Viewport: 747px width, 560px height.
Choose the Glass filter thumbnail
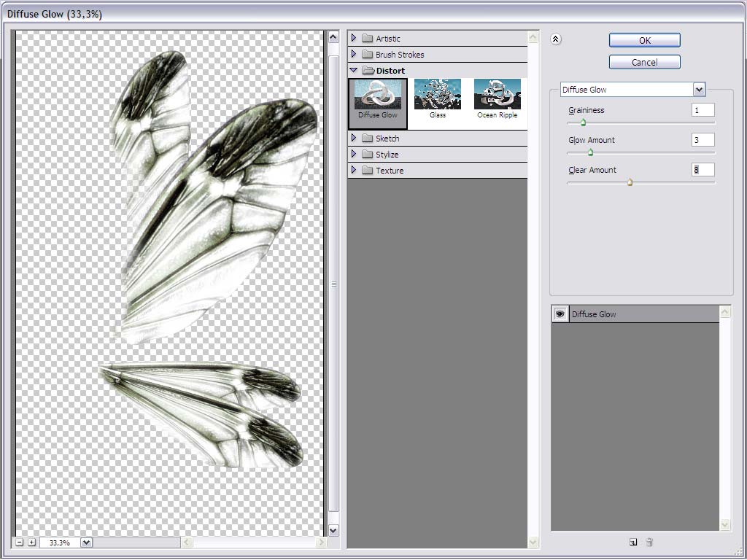(x=438, y=98)
